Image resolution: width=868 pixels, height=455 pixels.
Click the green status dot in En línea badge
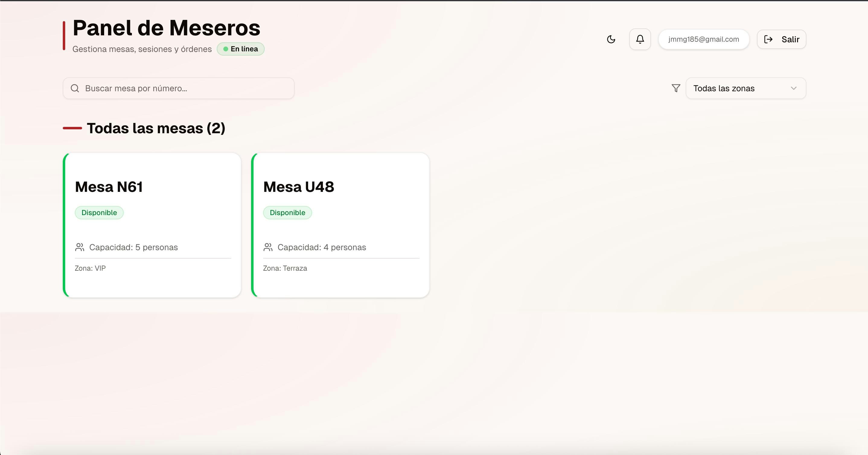226,49
